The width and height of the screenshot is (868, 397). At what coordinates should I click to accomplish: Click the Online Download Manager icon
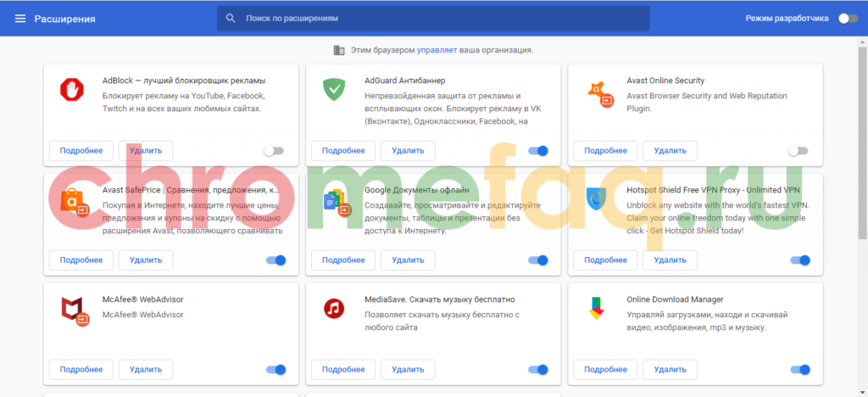pos(598,310)
